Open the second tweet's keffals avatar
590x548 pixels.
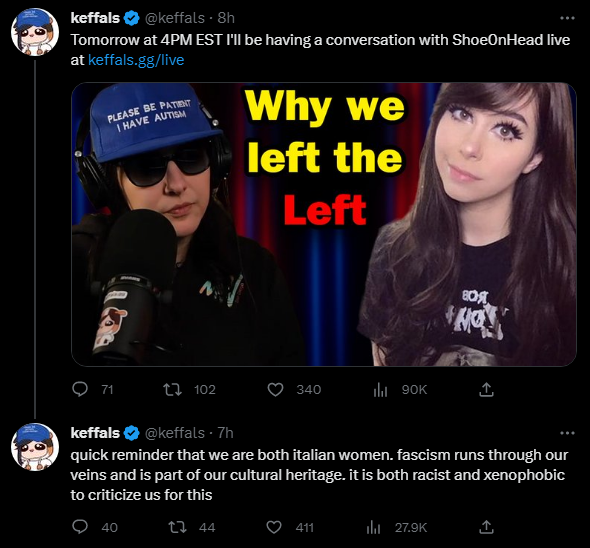pos(35,447)
